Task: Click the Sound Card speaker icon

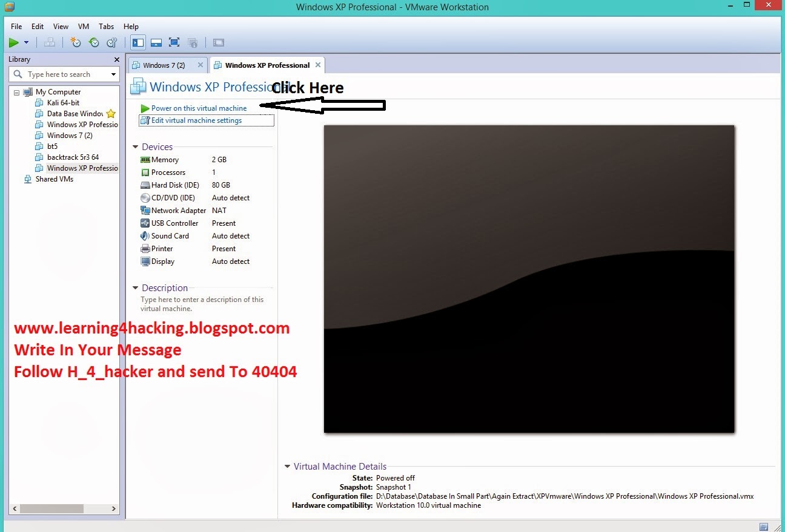Action: [145, 236]
